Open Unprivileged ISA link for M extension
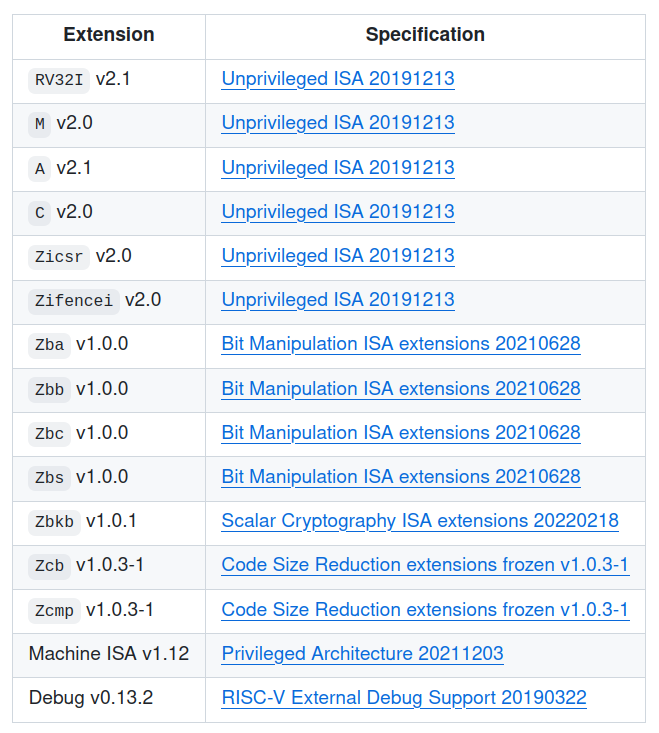Image resolution: width=659 pixels, height=733 pixels. [x=338, y=123]
